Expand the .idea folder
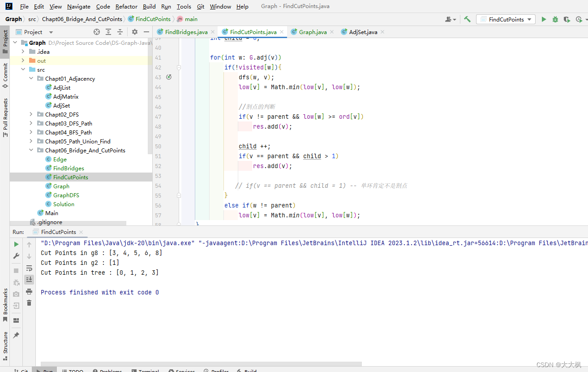588x372 pixels. (23, 52)
